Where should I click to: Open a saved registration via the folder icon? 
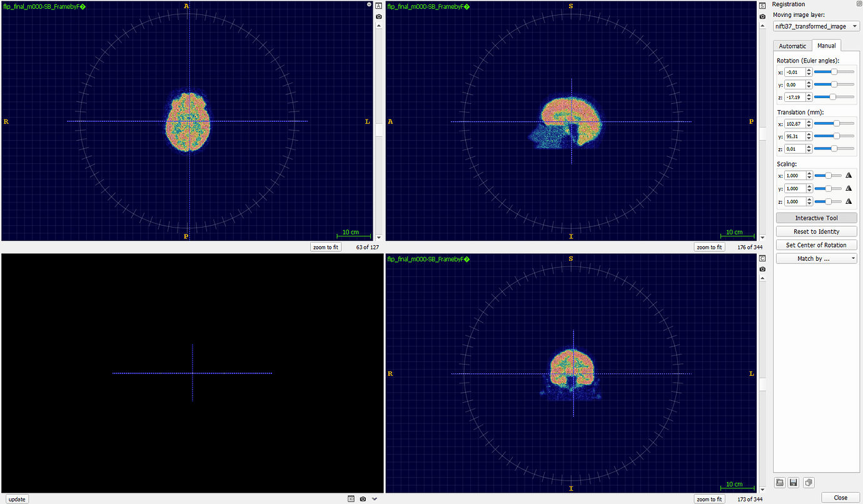click(779, 482)
